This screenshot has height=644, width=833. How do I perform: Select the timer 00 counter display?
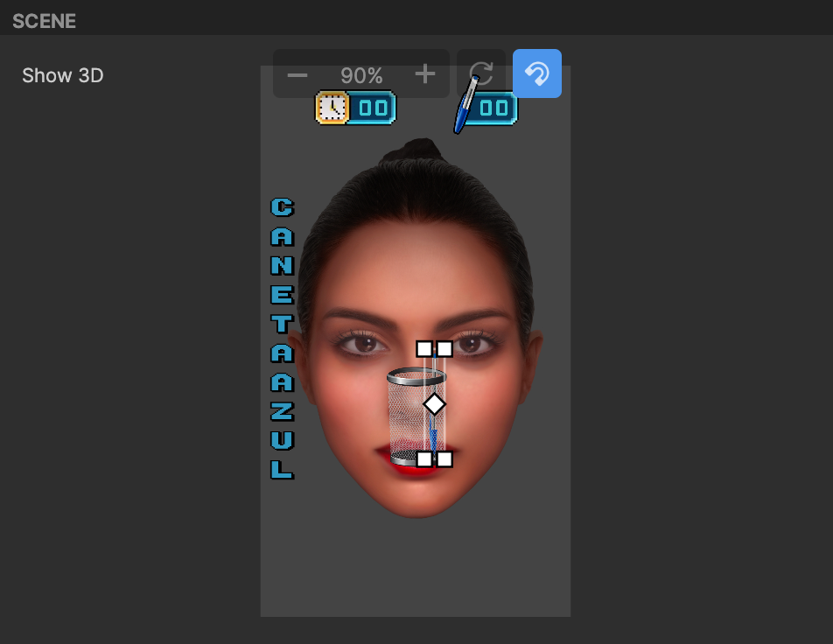tap(372, 108)
